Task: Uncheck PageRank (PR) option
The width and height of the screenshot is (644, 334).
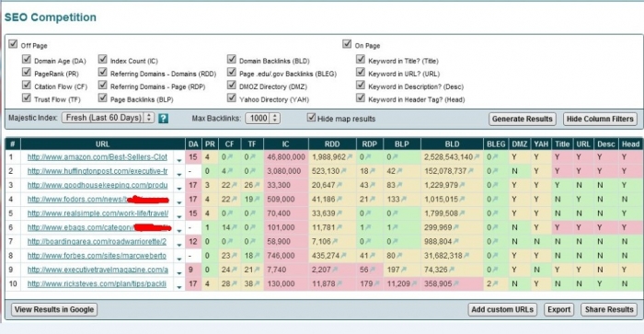Action: pos(27,72)
